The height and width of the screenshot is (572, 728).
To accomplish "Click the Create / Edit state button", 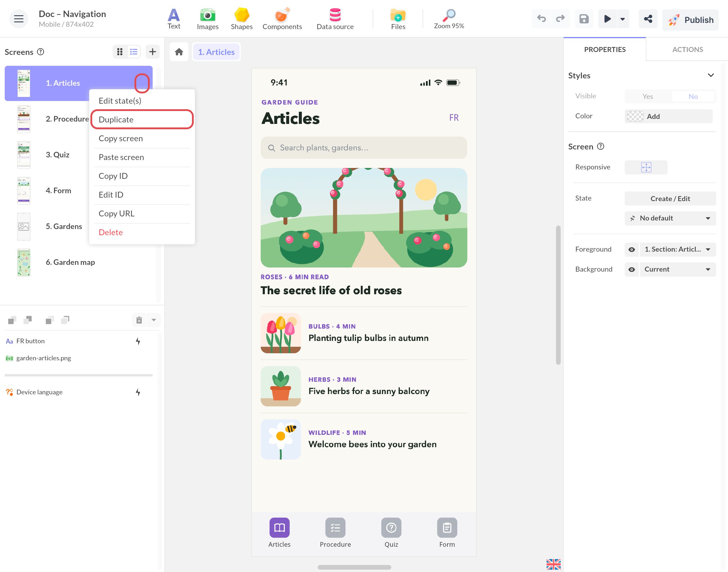I will [670, 198].
